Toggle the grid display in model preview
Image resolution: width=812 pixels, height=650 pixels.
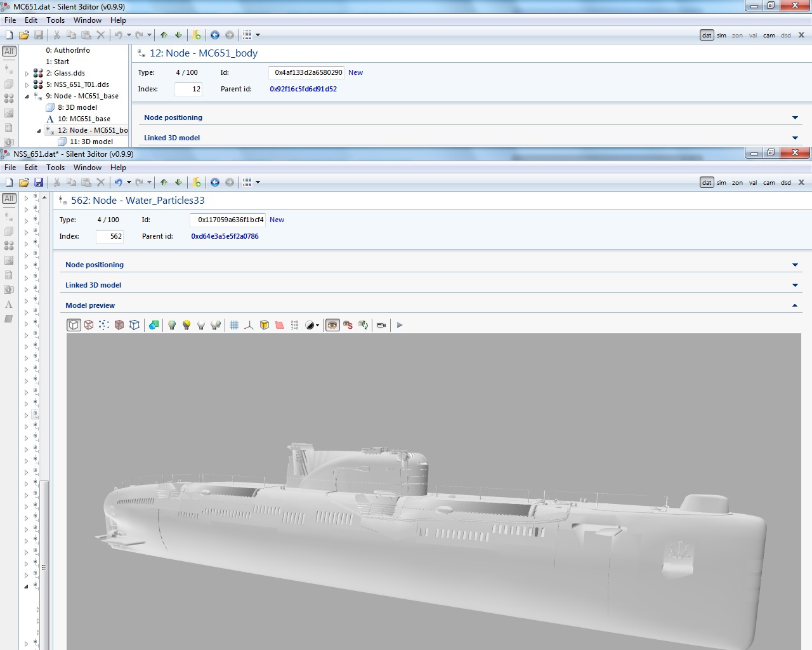point(234,325)
